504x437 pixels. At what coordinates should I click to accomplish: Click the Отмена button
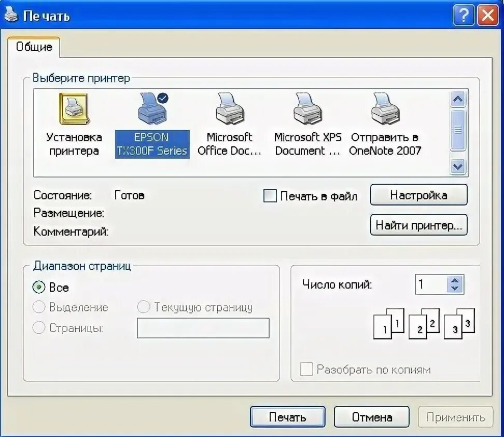(x=372, y=417)
